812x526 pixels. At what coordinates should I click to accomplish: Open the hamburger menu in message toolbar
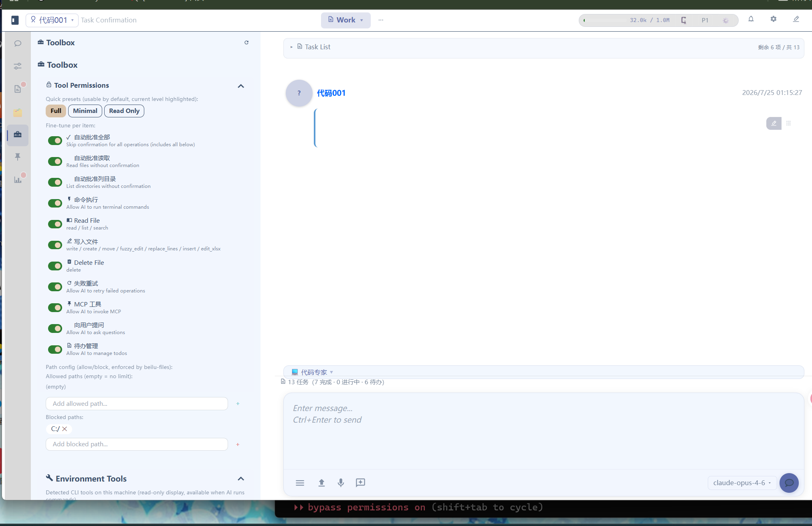(300, 483)
